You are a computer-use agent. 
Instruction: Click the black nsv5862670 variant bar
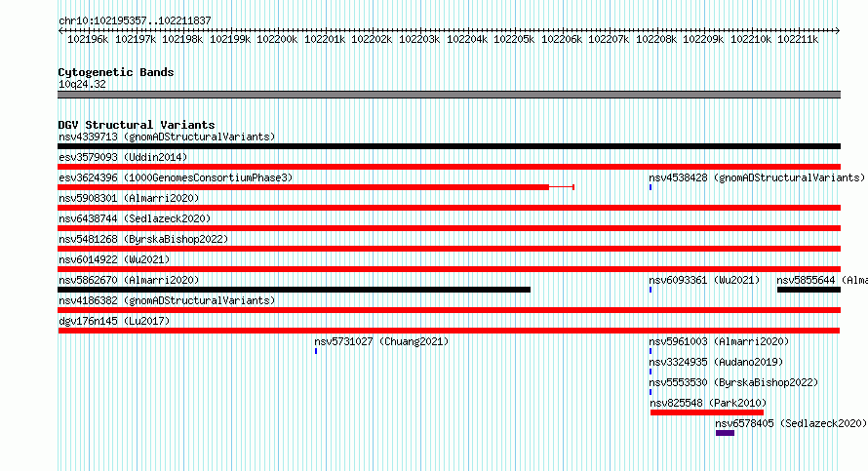(x=294, y=290)
